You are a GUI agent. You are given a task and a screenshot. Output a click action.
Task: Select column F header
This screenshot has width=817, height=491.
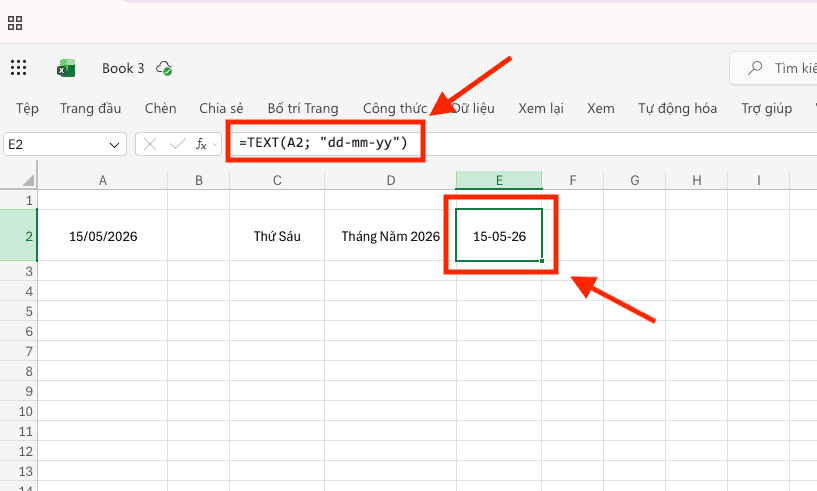click(x=573, y=180)
